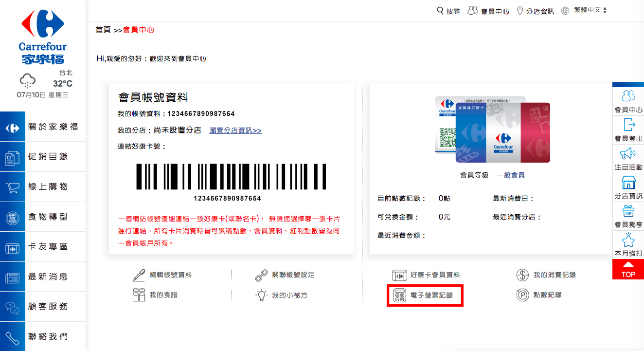Open 好康卡會員資料 link
Image resolution: width=644 pixels, height=351 pixels.
coord(435,275)
